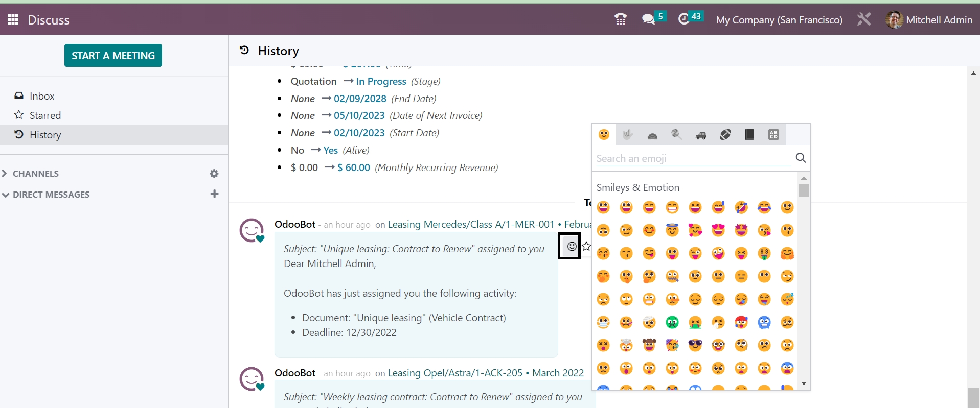The width and height of the screenshot is (980, 408).
Task: Click the Search an emoji field
Action: pyautogui.click(x=693, y=159)
